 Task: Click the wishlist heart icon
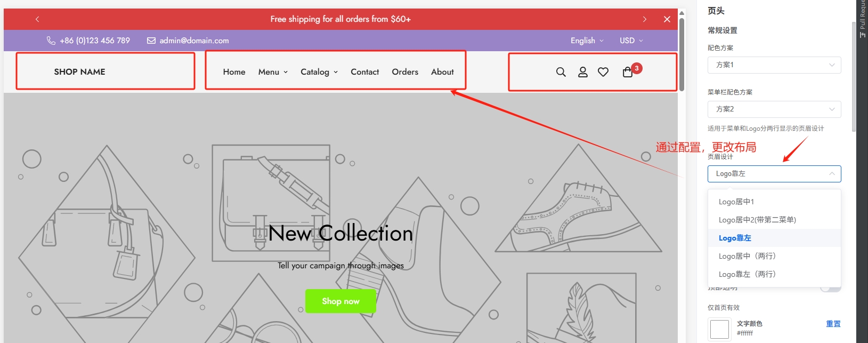603,72
